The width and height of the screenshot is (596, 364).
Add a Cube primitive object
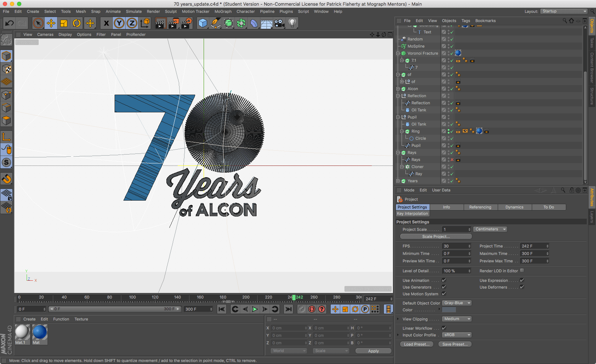[203, 23]
